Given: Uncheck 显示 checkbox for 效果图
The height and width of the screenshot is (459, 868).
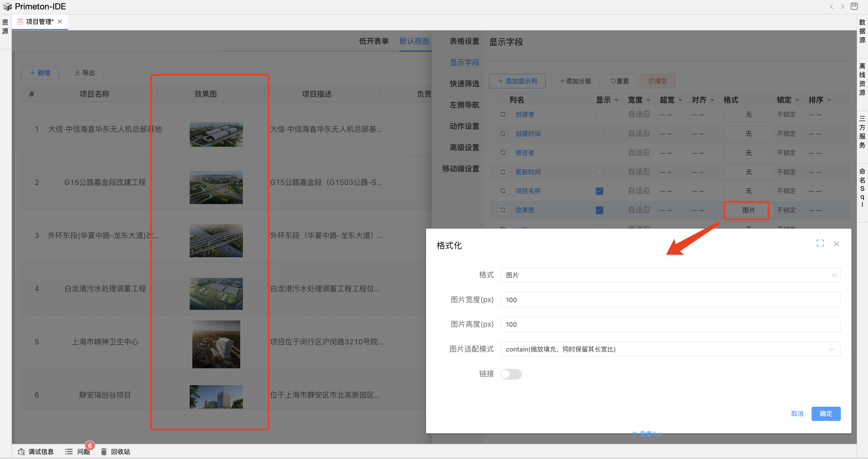Looking at the screenshot, I should coord(599,210).
